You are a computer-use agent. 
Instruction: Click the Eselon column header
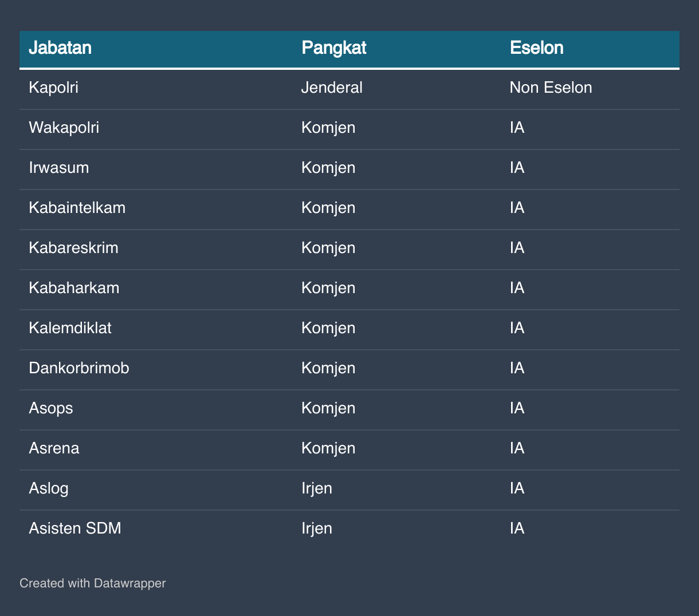click(x=536, y=48)
